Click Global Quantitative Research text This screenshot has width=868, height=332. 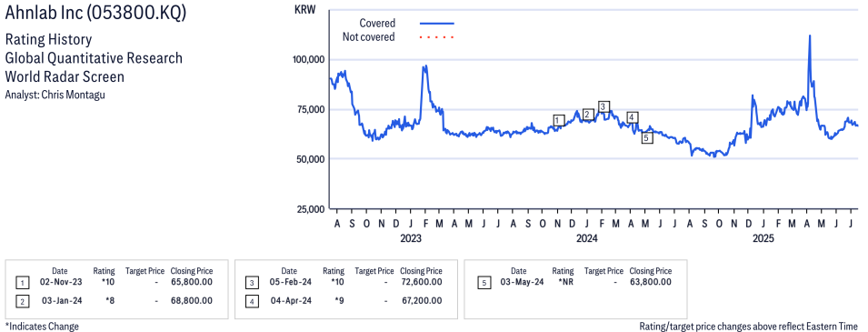pos(94,58)
